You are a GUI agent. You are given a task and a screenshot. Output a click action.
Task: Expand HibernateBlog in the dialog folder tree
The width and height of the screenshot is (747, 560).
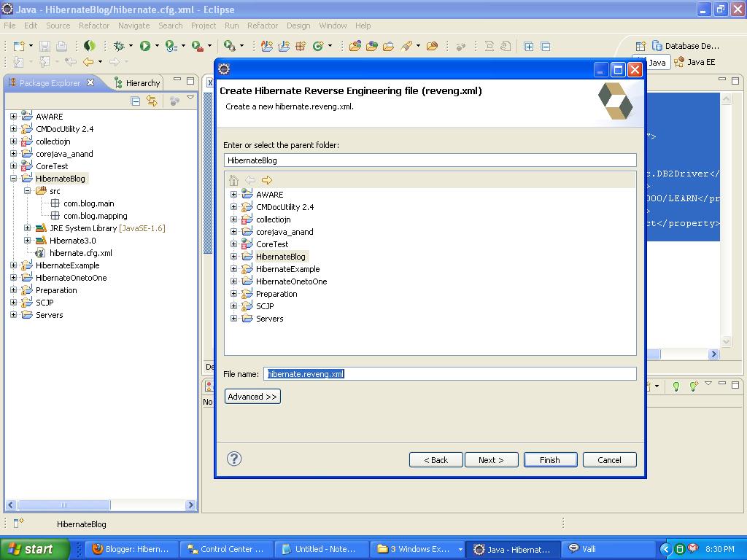(x=233, y=256)
